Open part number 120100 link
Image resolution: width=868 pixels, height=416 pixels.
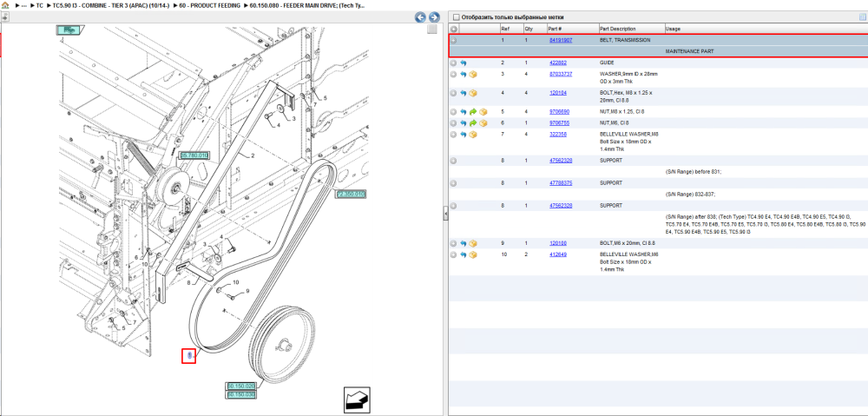[558, 244]
